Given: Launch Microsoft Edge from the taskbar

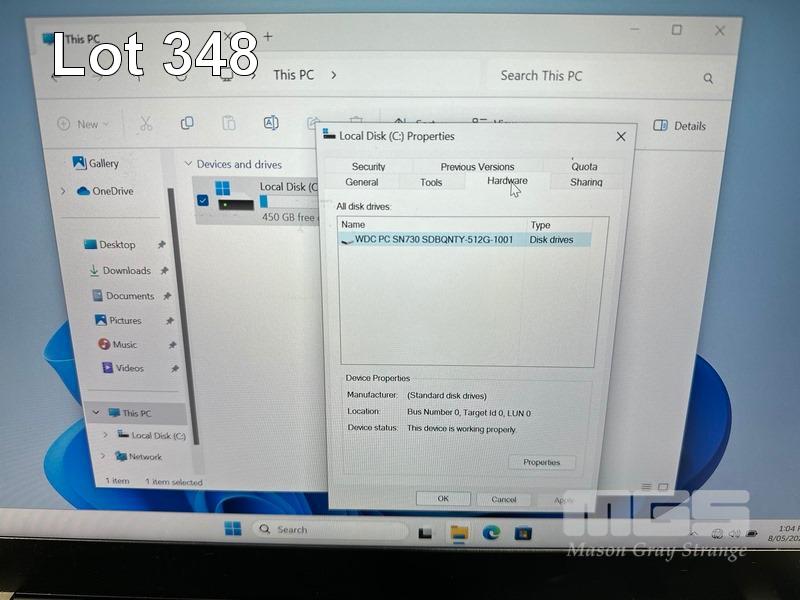Looking at the screenshot, I should pyautogui.click(x=490, y=532).
